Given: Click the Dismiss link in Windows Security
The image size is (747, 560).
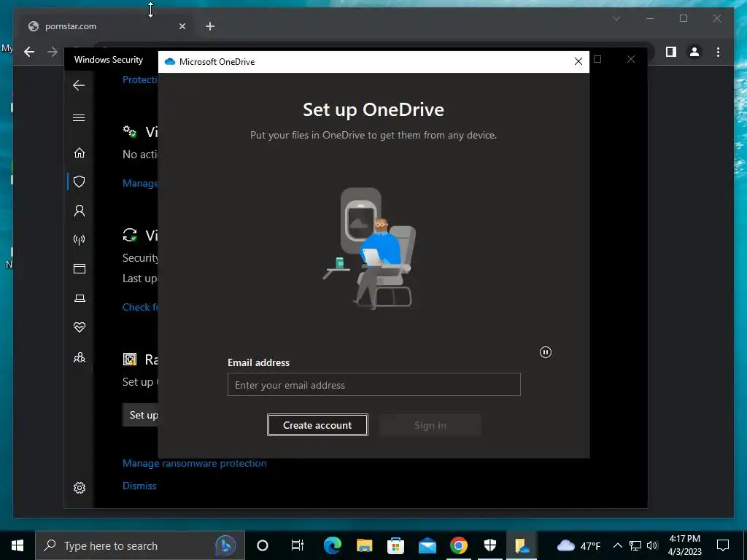Looking at the screenshot, I should point(139,486).
